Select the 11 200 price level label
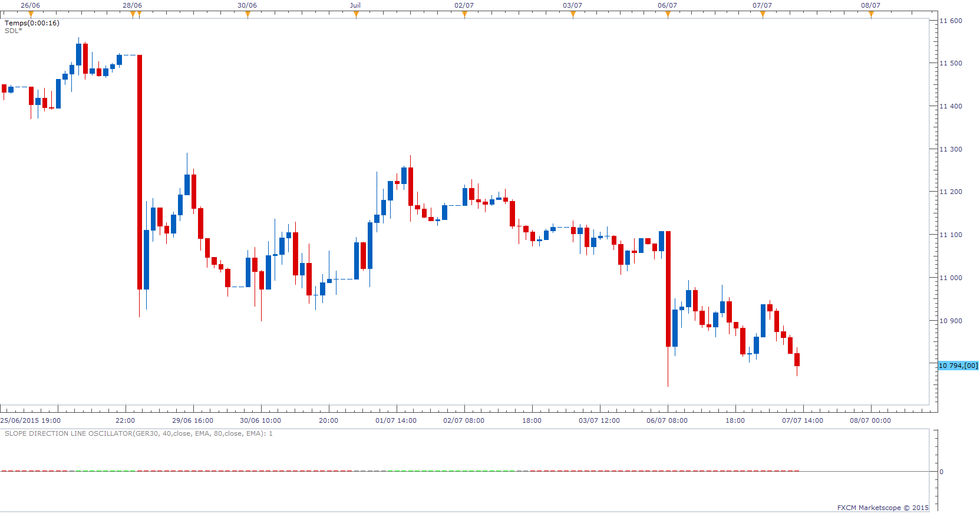This screenshot has width=980, height=513. tap(951, 192)
